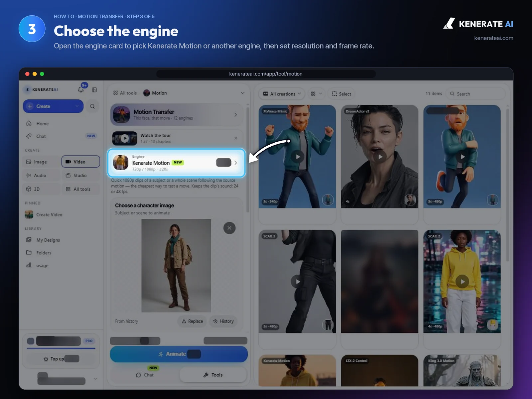This screenshot has height=399, width=532.
Task: Open the notifications bell icon
Action: 81,89
